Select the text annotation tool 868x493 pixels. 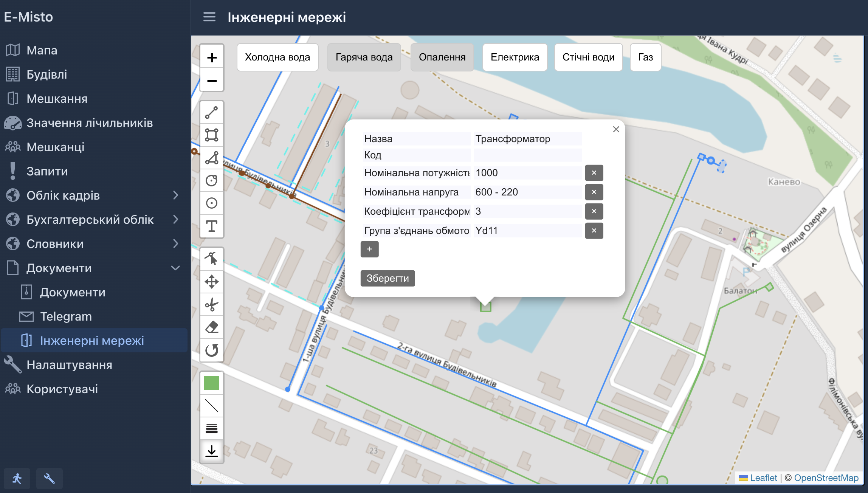coord(211,226)
